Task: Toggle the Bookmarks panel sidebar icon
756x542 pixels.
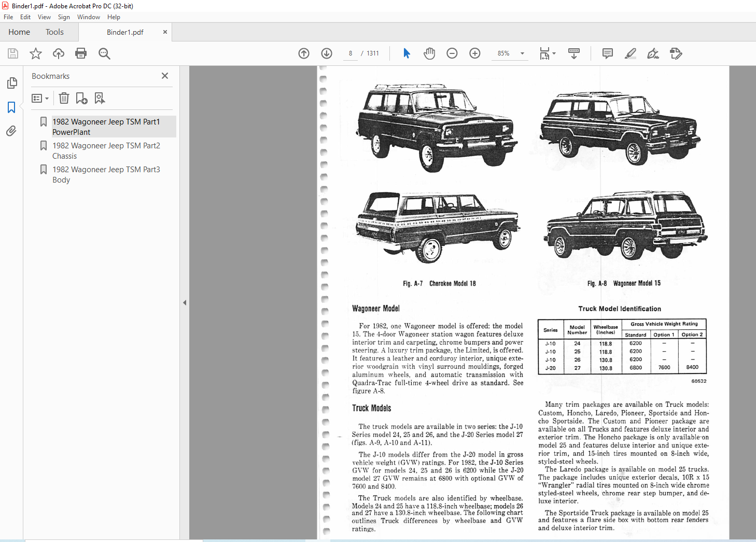Action: tap(11, 107)
